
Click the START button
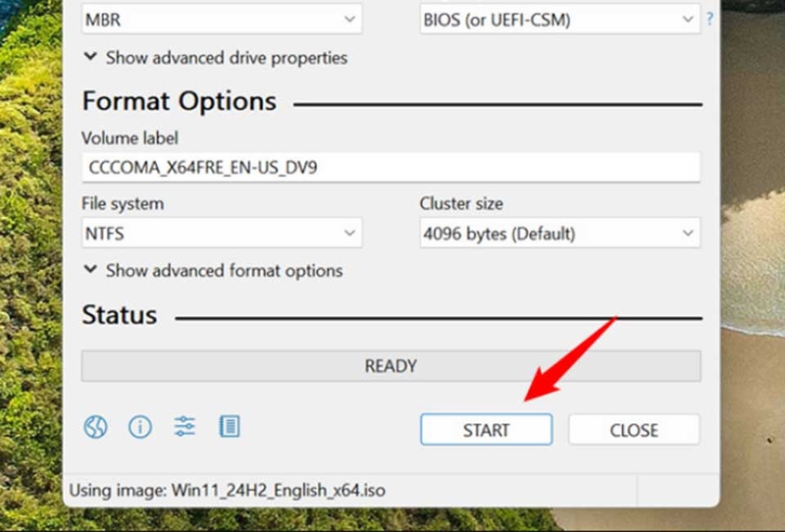tap(486, 430)
